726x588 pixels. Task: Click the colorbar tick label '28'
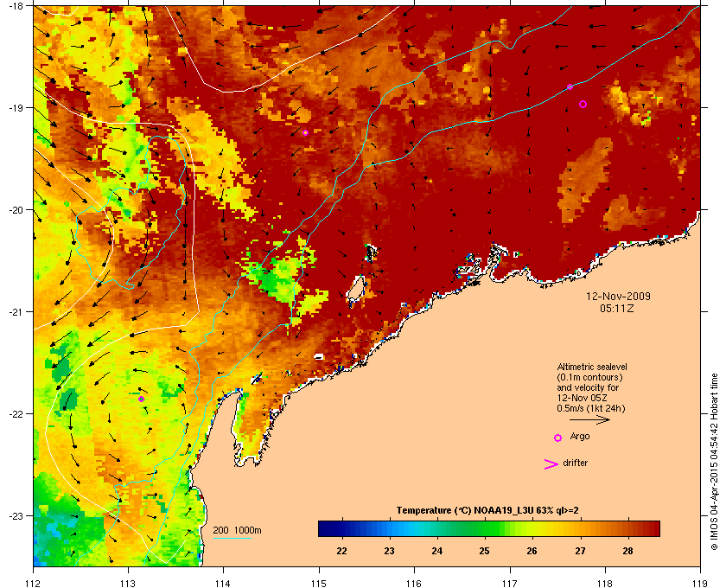click(x=627, y=551)
